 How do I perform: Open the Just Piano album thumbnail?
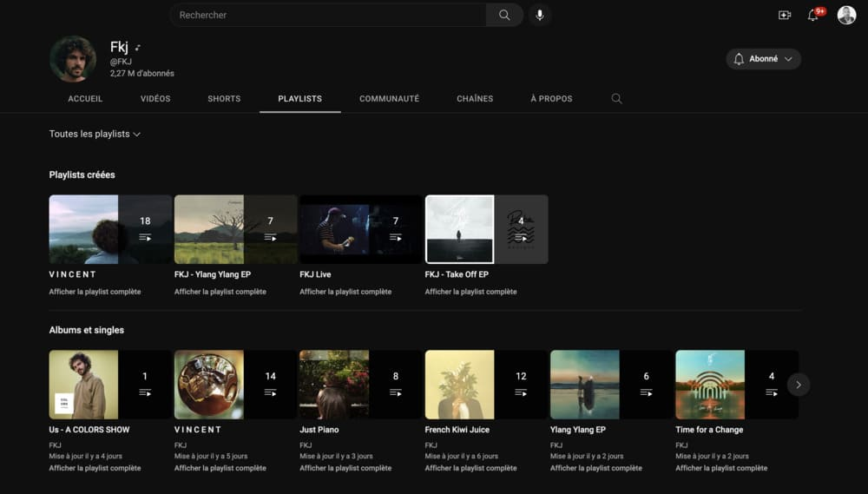(x=361, y=385)
